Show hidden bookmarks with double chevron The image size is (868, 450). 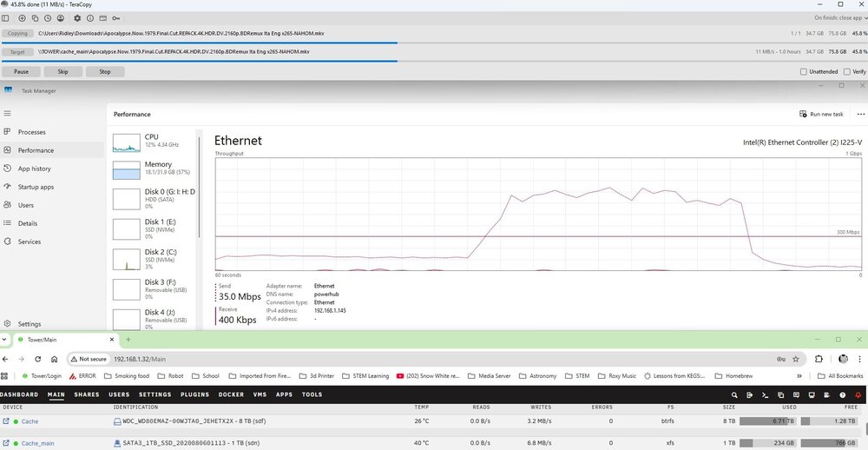click(x=799, y=376)
